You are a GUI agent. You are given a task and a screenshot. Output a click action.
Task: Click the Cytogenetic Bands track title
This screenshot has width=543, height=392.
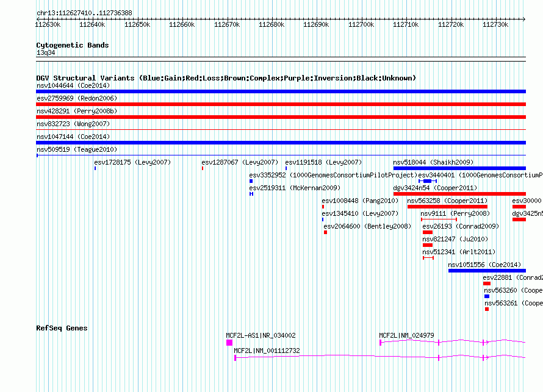(x=73, y=45)
